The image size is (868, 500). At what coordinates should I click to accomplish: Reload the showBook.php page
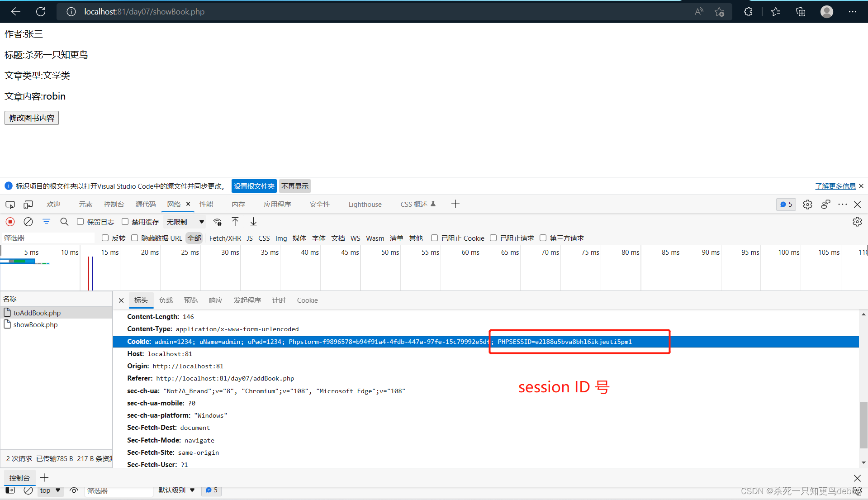(x=41, y=12)
